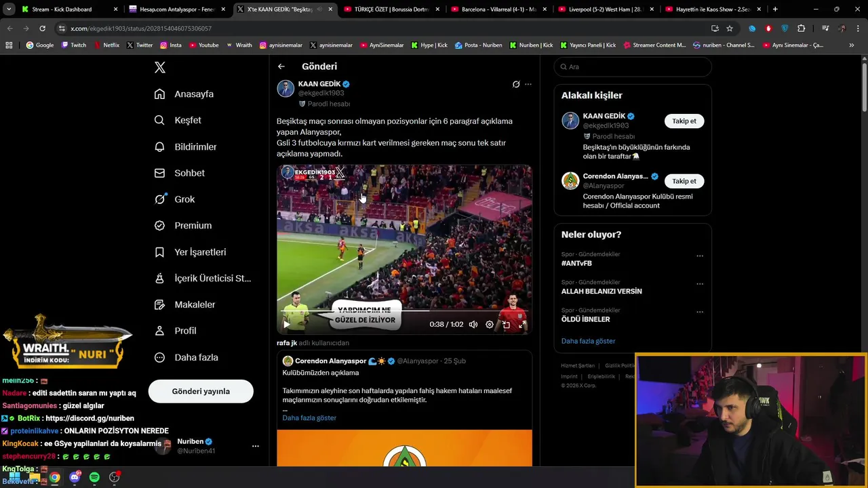The image size is (868, 488).
Task: Open #ANTvFB trend
Action: [576, 263]
